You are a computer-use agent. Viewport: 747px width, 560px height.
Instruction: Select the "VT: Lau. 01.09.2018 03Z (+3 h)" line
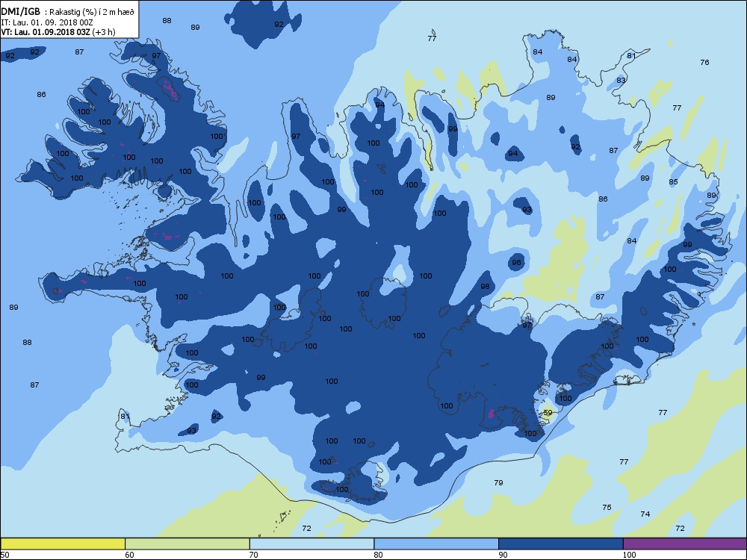click(x=58, y=32)
